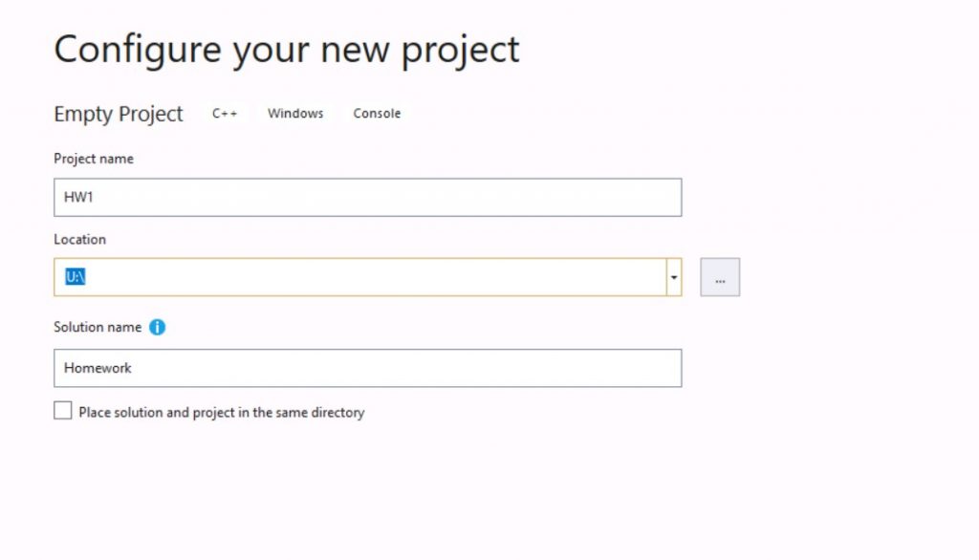979x560 pixels.
Task: Click the Solution name field containing Homework
Action: click(x=368, y=368)
